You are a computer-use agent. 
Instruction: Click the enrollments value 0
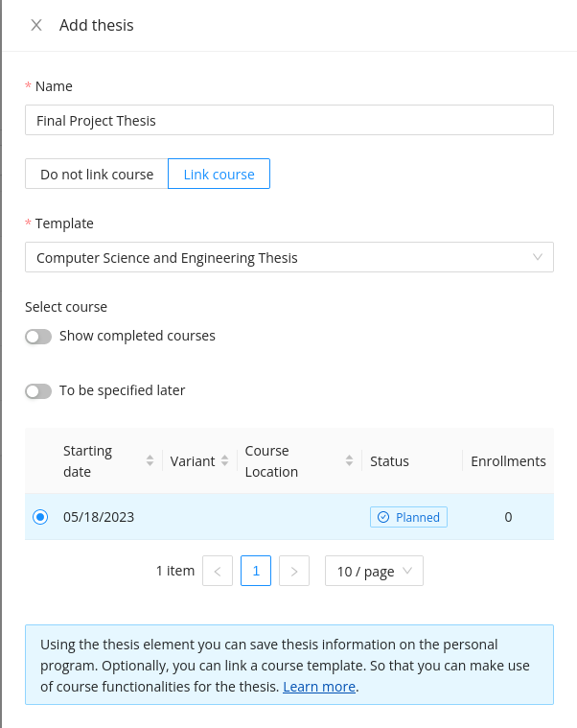pyautogui.click(x=508, y=517)
